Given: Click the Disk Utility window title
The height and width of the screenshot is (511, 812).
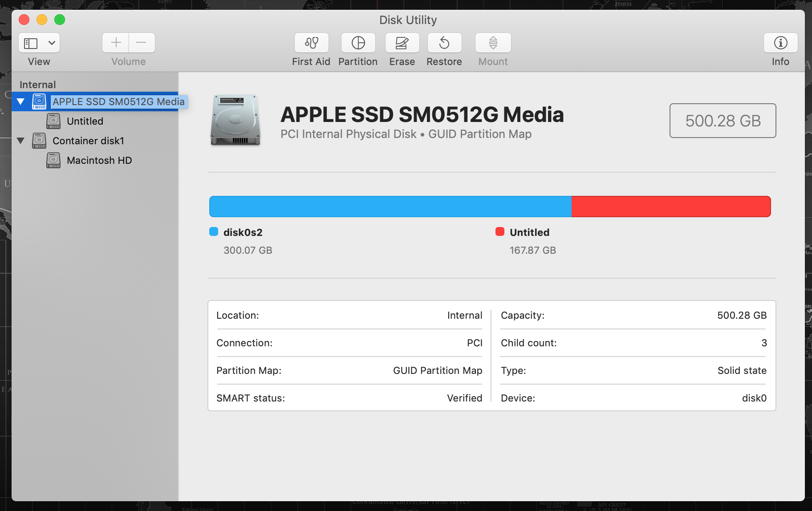Looking at the screenshot, I should [408, 20].
